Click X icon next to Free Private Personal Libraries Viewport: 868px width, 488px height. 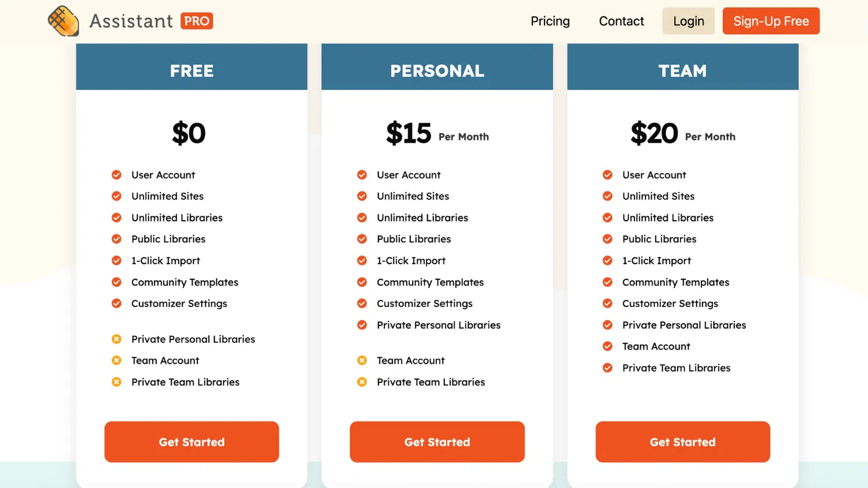pos(116,339)
